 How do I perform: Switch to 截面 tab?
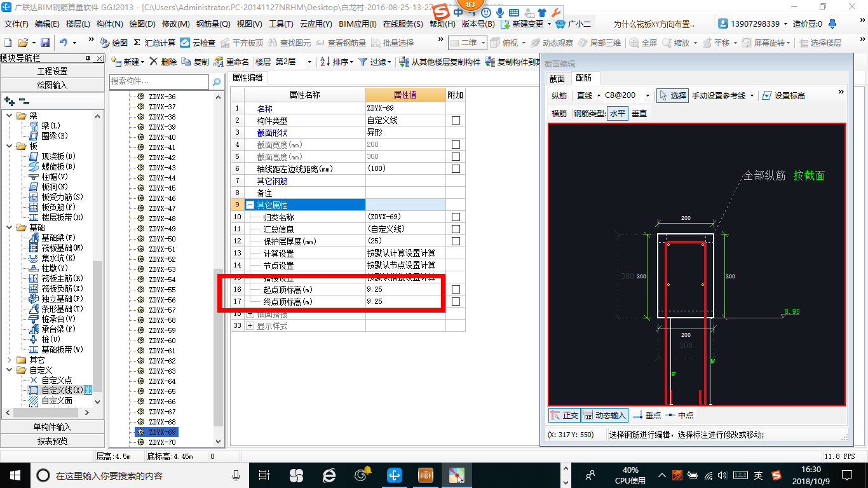[x=557, y=78]
